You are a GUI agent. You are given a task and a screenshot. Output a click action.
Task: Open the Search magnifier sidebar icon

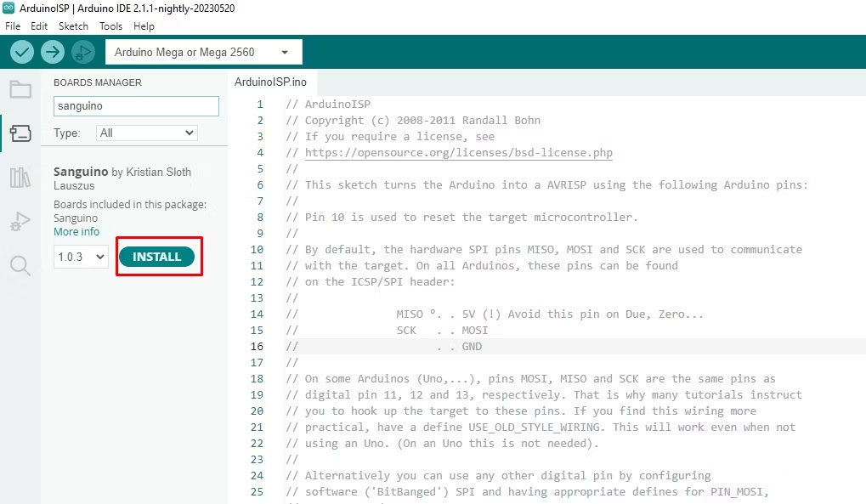(x=20, y=266)
